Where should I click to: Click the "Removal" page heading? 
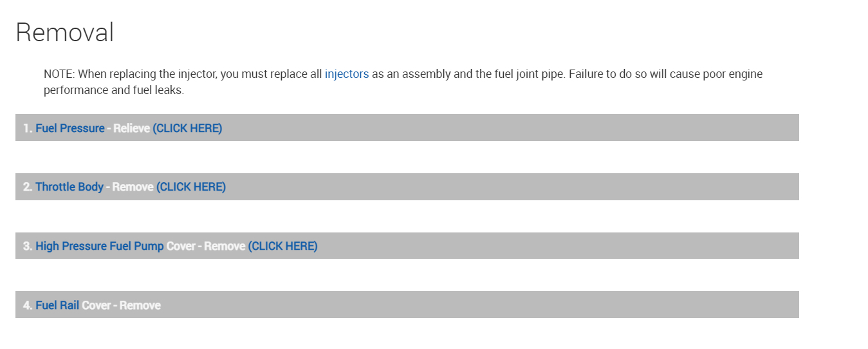(64, 32)
